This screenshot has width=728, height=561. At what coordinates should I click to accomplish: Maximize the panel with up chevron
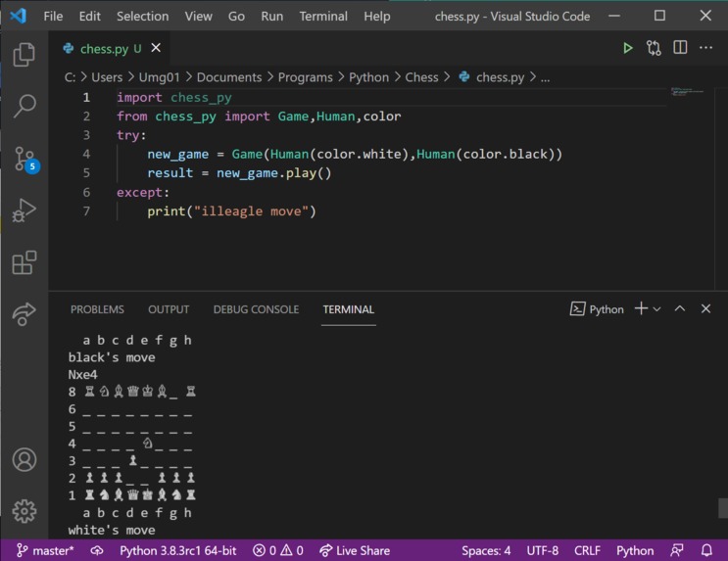pyautogui.click(x=680, y=308)
